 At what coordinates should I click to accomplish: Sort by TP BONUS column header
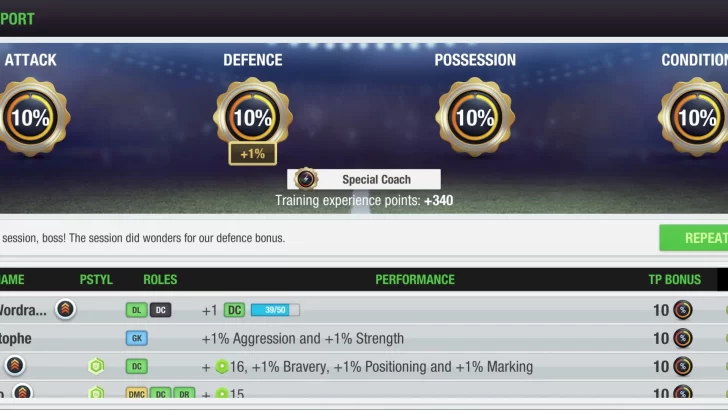click(675, 280)
